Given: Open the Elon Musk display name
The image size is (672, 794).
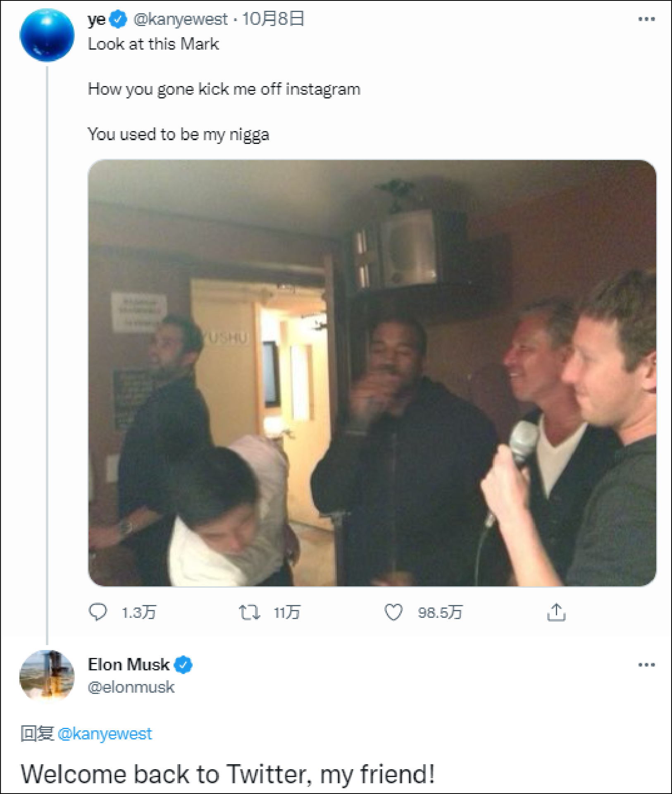Looking at the screenshot, I should click(129, 665).
